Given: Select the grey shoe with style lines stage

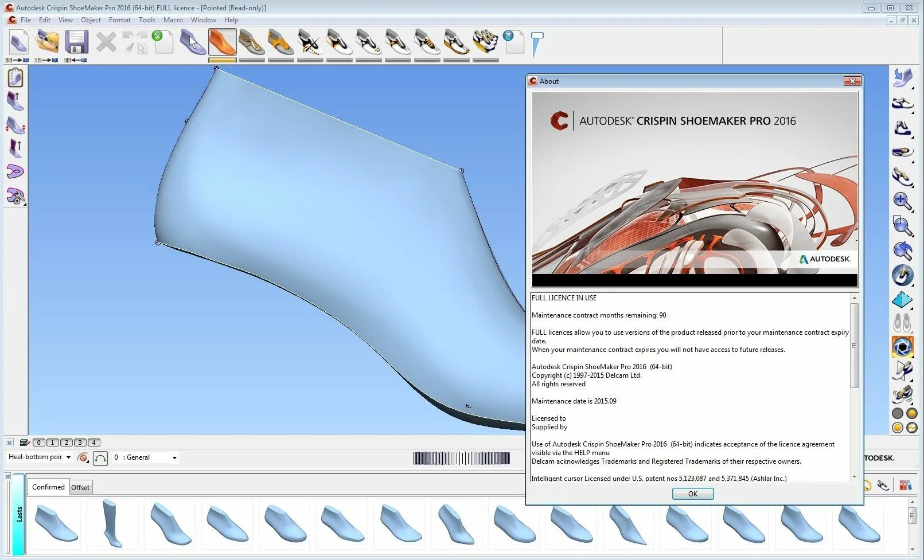Looking at the screenshot, I should tap(251, 42).
